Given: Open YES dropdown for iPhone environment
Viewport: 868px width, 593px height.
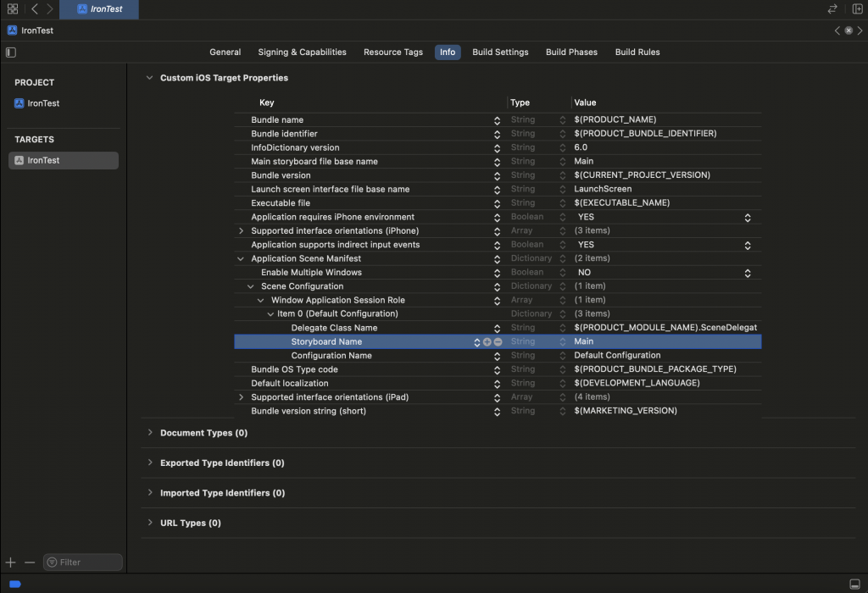Looking at the screenshot, I should [748, 218].
